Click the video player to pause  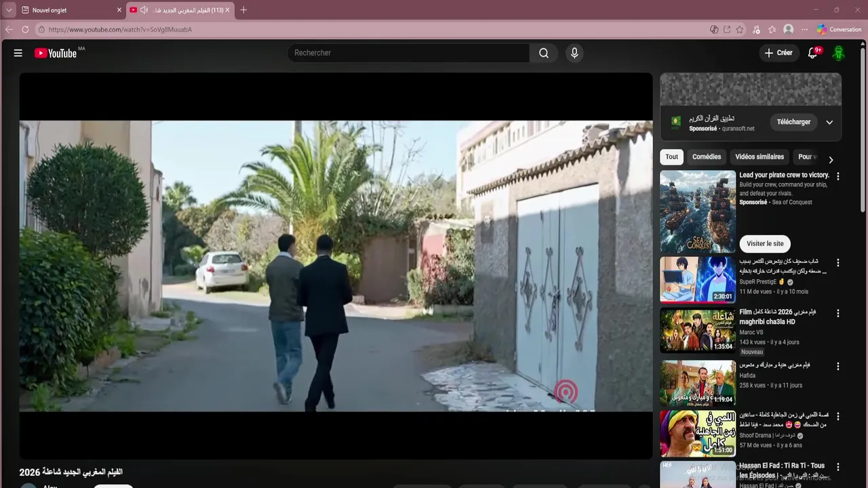coord(336,266)
